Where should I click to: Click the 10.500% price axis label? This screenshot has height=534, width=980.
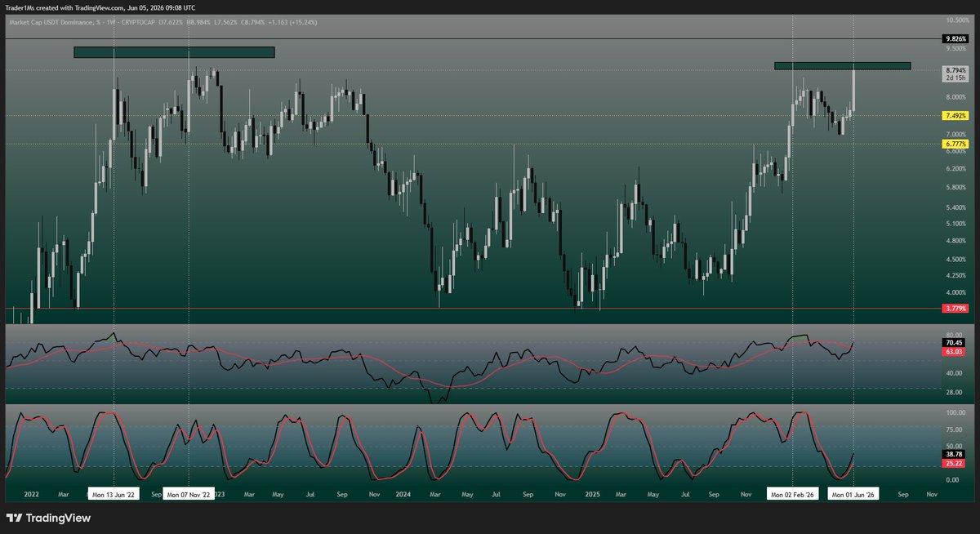pos(956,19)
